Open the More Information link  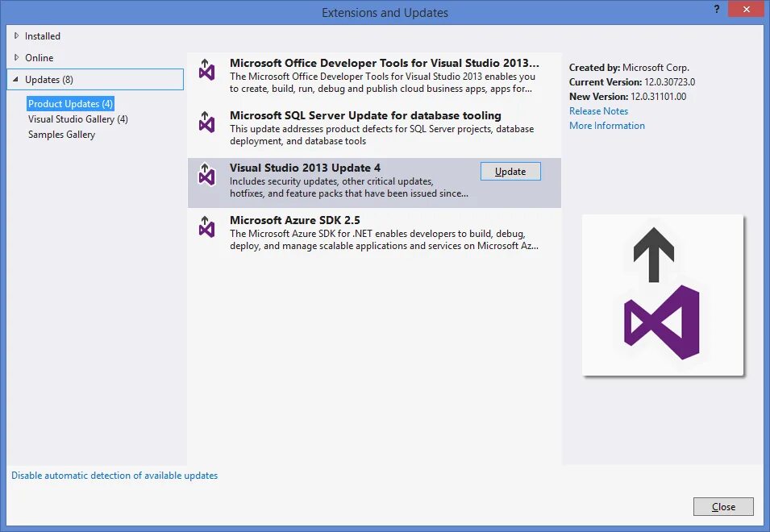607,126
